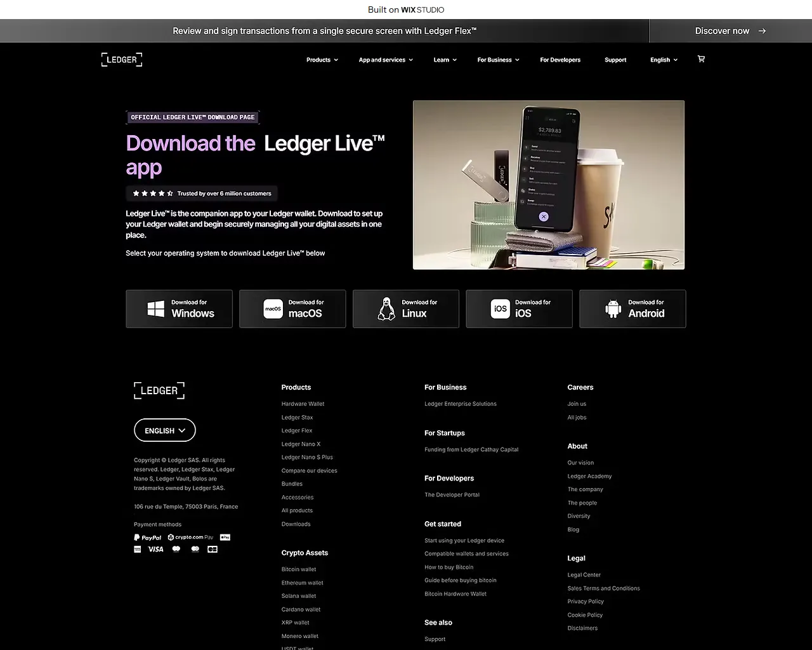Expand App and services dropdown
Screen dimensions: 812x650
click(x=386, y=60)
